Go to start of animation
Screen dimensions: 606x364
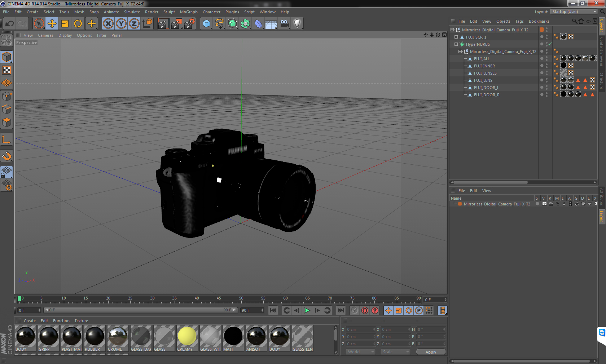coord(273,310)
